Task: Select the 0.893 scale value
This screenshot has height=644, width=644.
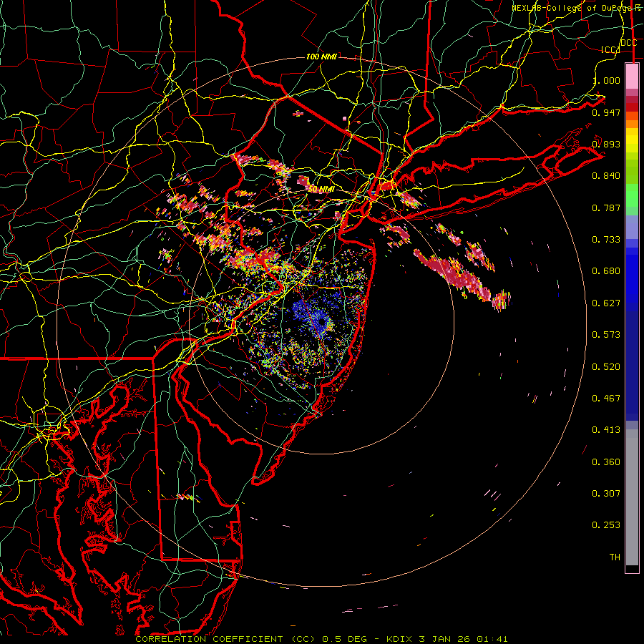Action: tap(606, 144)
